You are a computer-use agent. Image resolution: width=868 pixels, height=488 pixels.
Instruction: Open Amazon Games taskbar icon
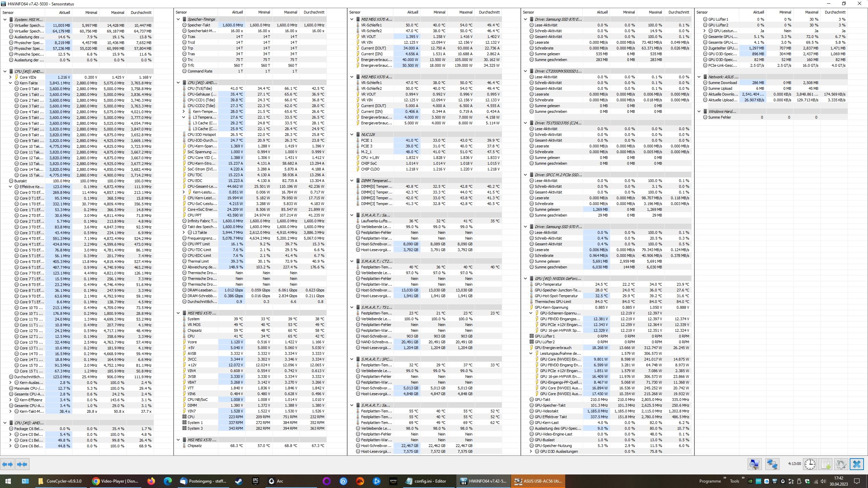(x=393, y=481)
